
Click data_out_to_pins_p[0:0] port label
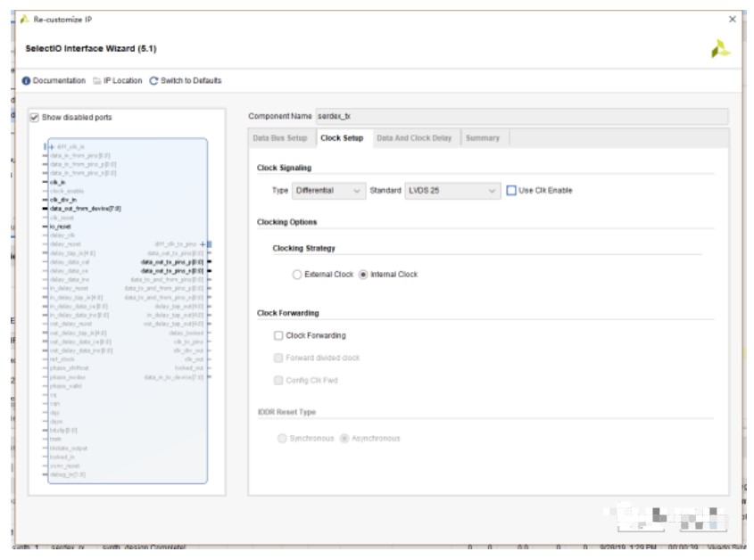point(172,262)
